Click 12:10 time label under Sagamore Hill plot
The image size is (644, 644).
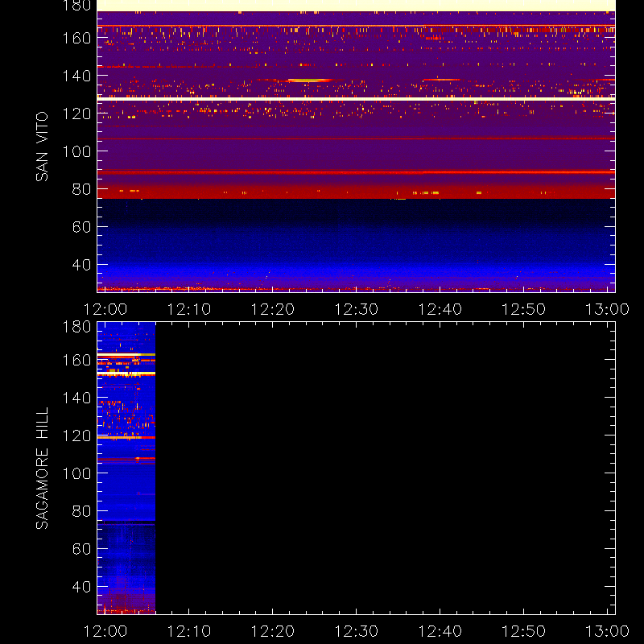pyautogui.click(x=189, y=631)
